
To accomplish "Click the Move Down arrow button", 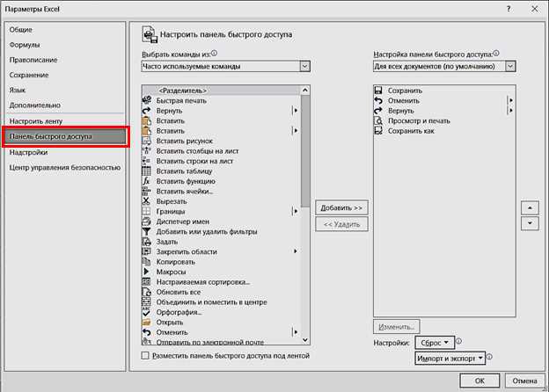I will tap(530, 223).
